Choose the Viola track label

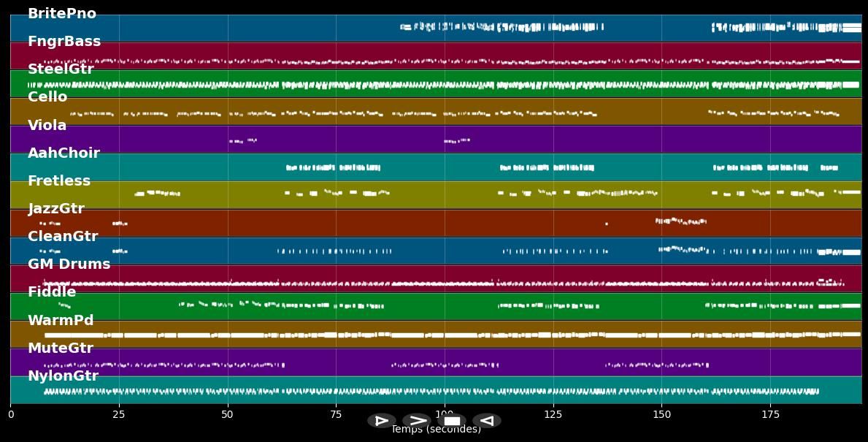(47, 126)
